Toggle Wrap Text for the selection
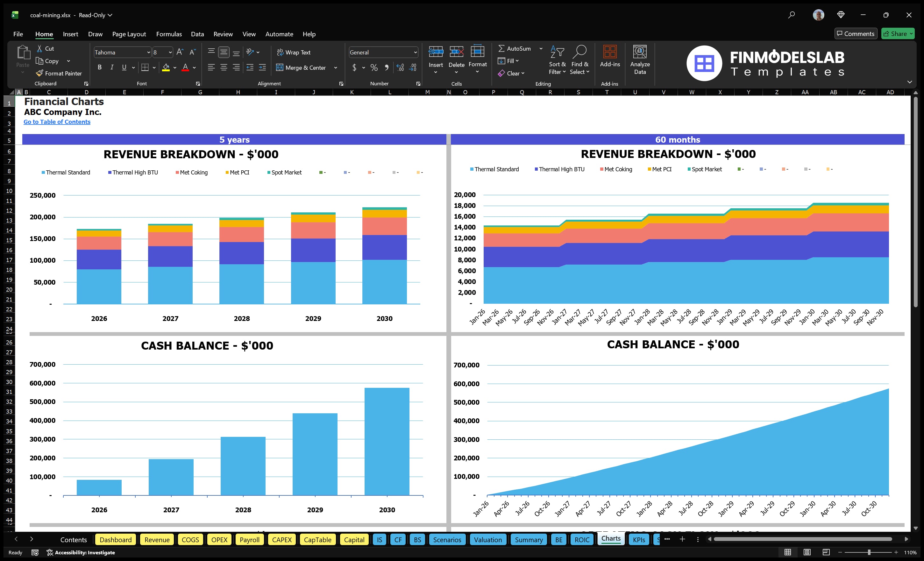Image resolution: width=924 pixels, height=561 pixels. click(x=294, y=52)
